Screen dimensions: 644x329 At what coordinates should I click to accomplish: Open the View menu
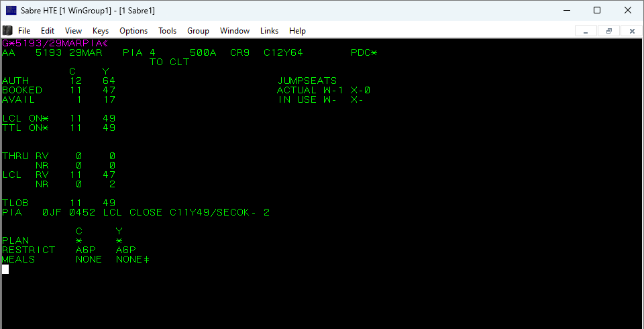point(73,31)
